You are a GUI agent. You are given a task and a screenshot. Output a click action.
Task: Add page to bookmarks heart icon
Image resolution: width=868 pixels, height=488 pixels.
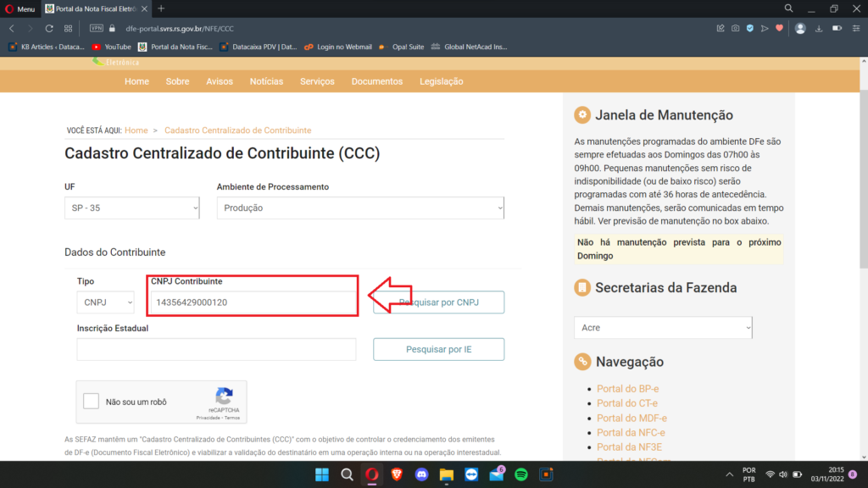[780, 28]
